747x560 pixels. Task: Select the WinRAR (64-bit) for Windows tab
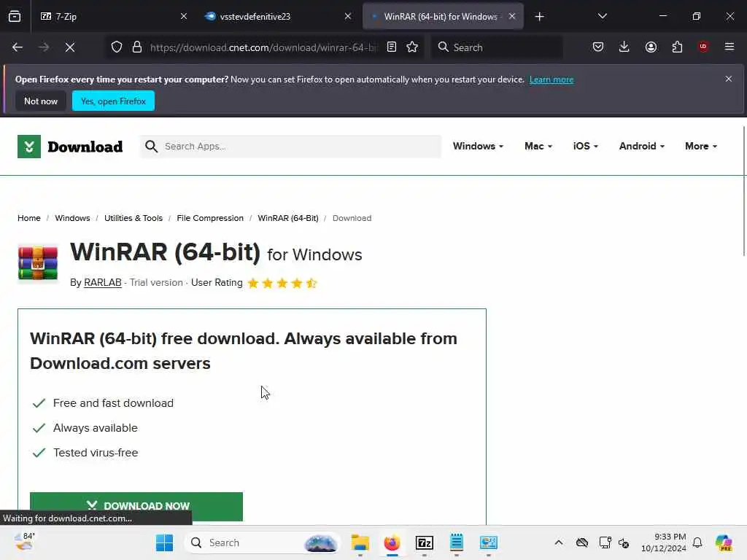443,16
